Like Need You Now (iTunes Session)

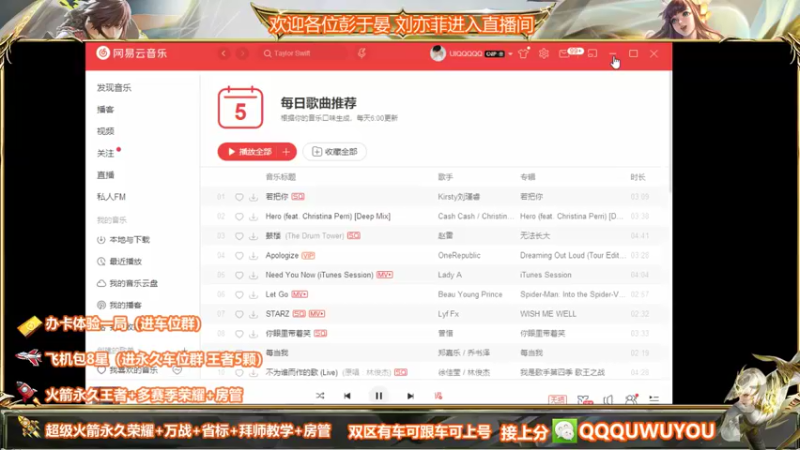pos(239,275)
